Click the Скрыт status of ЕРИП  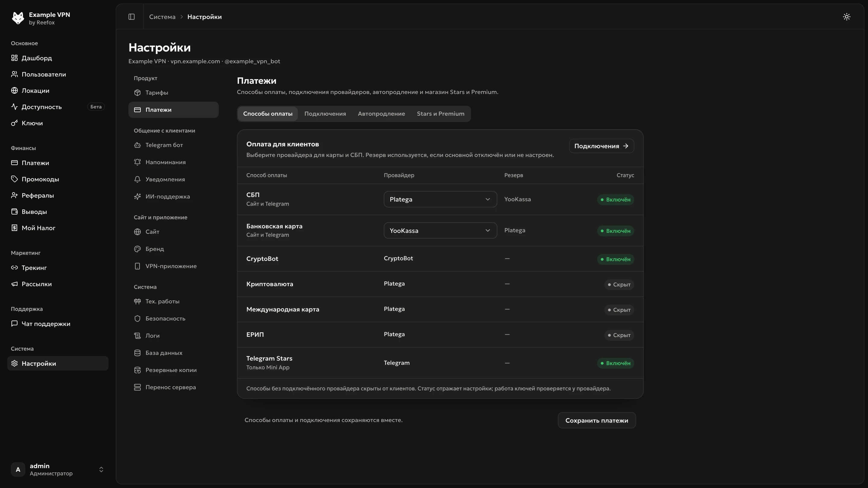coord(619,335)
